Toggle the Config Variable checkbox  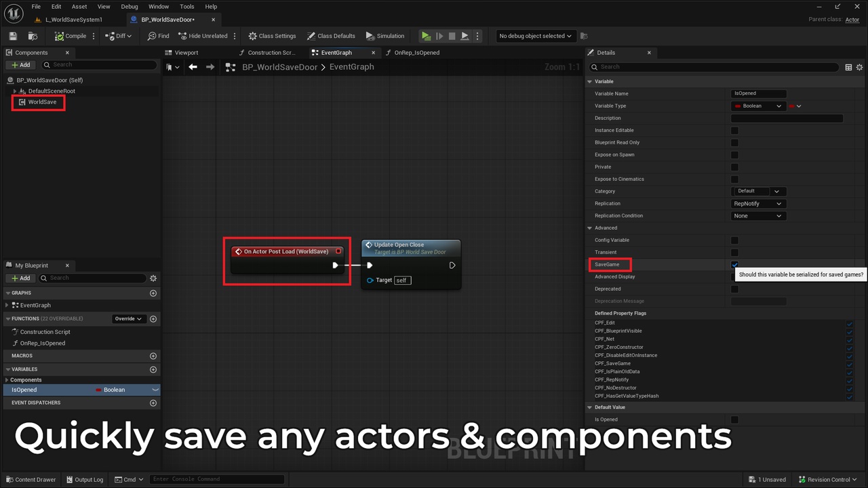click(x=734, y=240)
